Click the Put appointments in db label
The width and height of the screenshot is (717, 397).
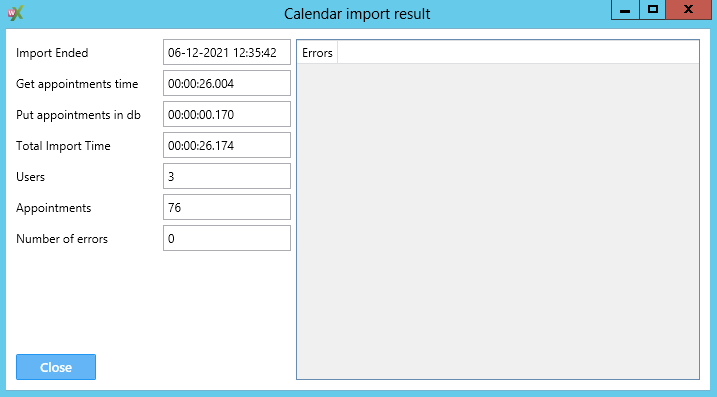pos(78,115)
